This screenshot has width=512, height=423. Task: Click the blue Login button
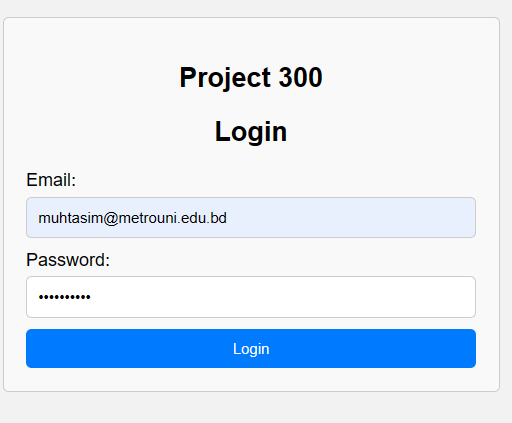click(251, 348)
